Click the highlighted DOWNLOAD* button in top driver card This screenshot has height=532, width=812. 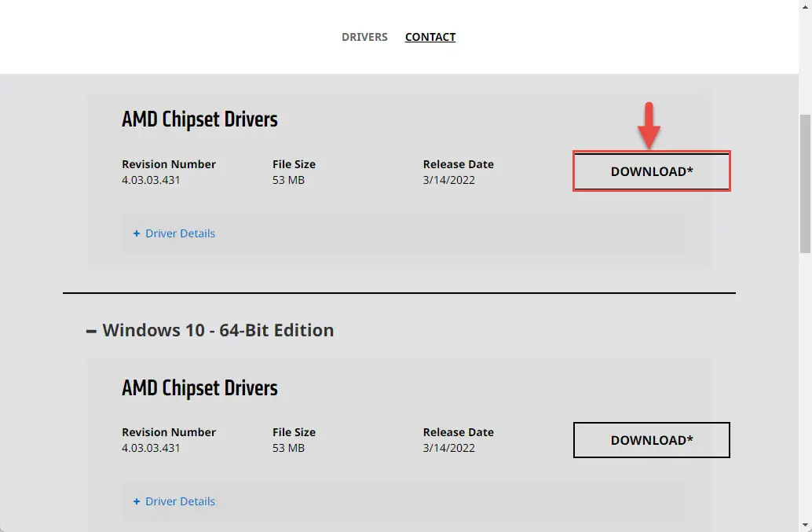click(652, 171)
